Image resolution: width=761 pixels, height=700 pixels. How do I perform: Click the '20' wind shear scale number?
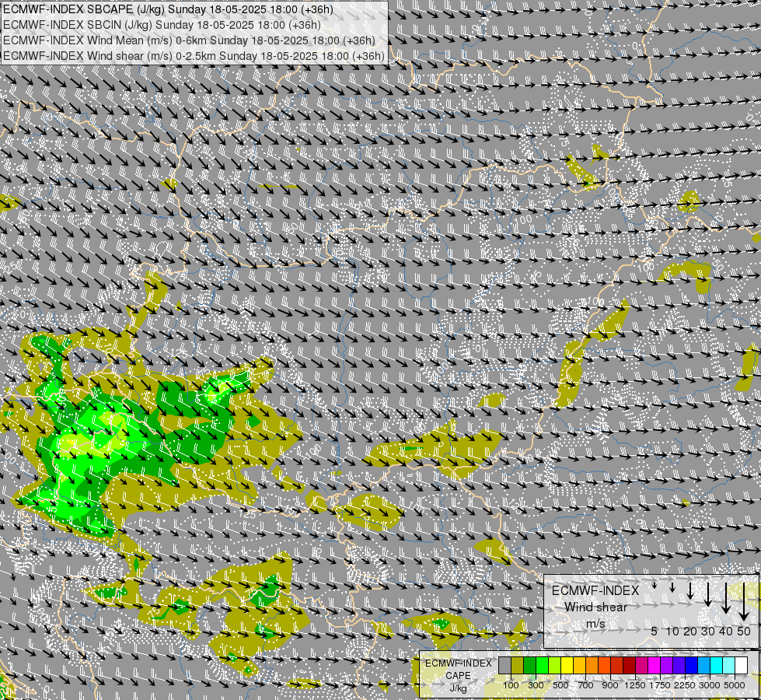tap(690, 631)
